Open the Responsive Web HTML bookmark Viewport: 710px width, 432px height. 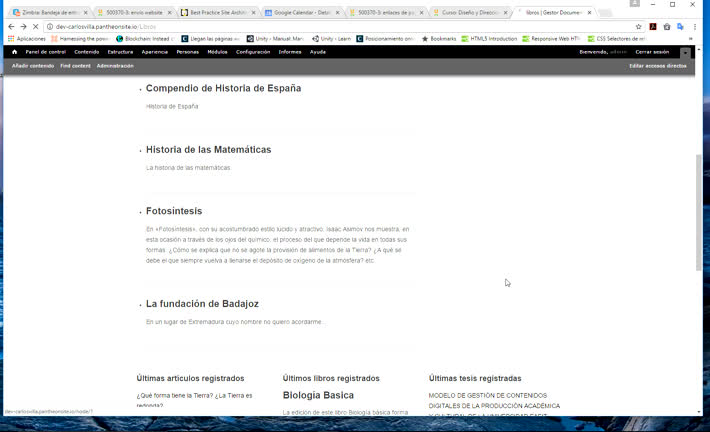click(551, 39)
